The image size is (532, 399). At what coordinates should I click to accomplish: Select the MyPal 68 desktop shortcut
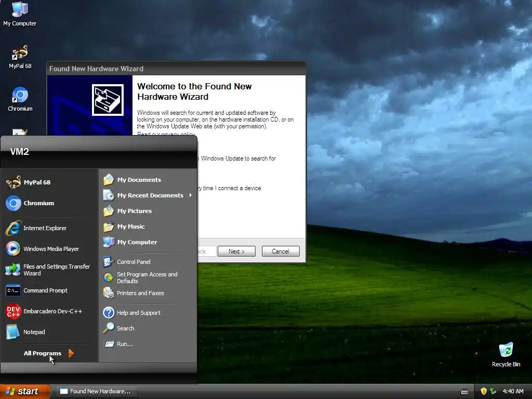click(x=20, y=57)
